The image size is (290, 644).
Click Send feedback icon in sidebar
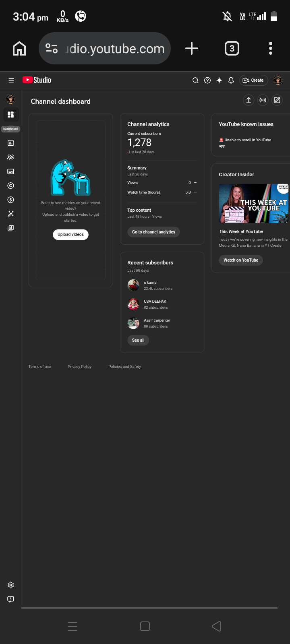pos(11,599)
